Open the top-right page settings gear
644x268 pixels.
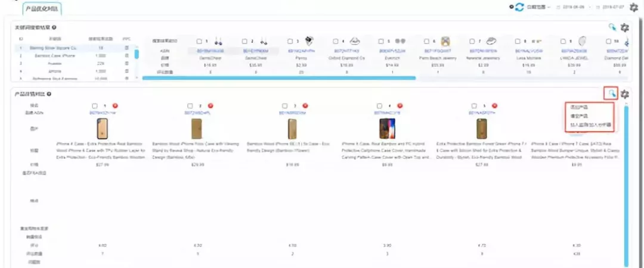634,7
